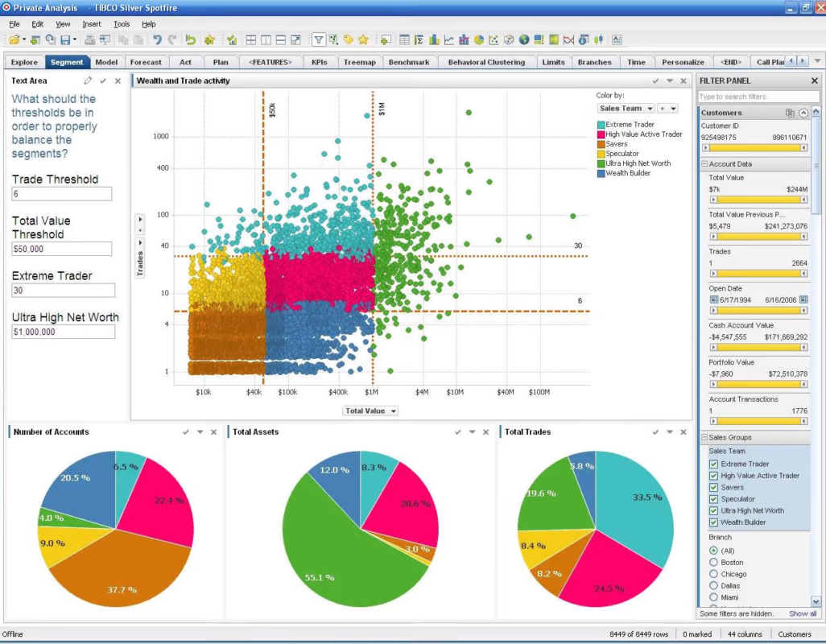Switch to the Treemap tab
Image resolution: width=826 pixels, height=644 pixels.
pyautogui.click(x=359, y=62)
